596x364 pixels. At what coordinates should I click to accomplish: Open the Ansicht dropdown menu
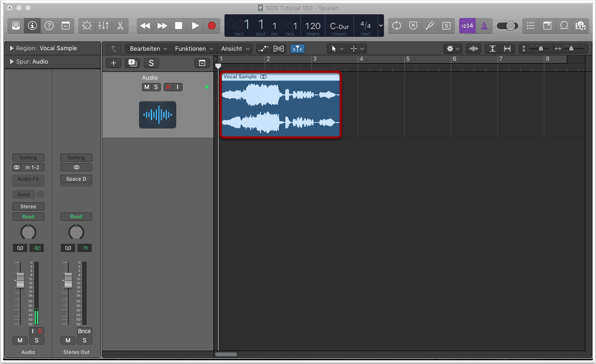(236, 48)
